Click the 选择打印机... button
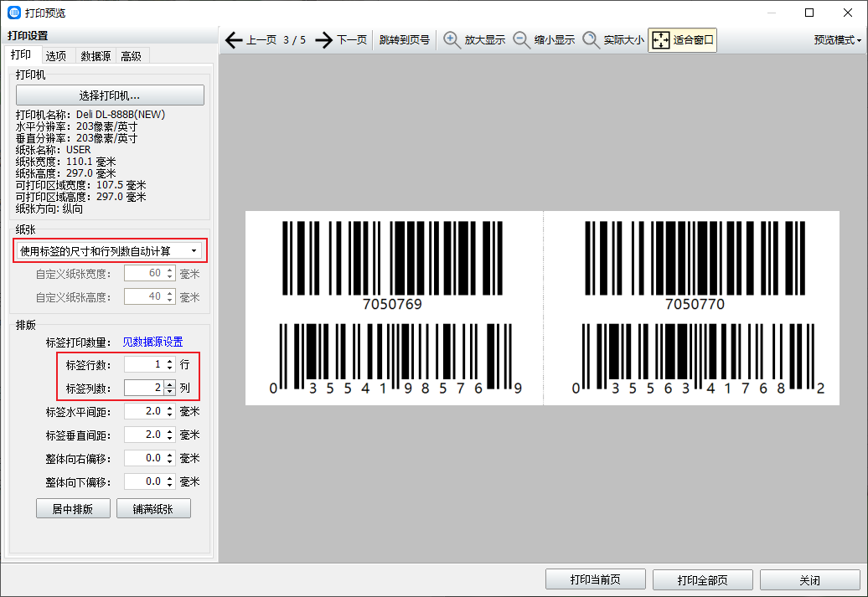868x597 pixels. pyautogui.click(x=110, y=95)
